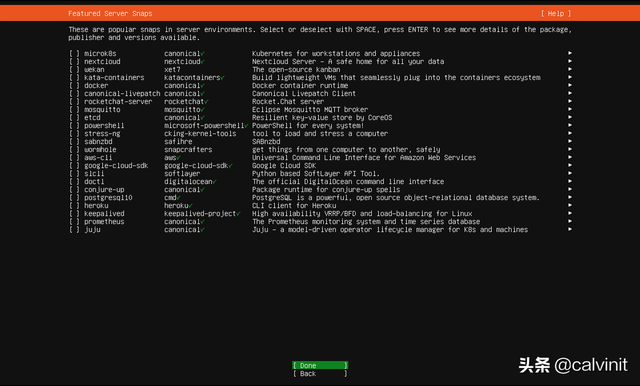Toggle the rocketchat-server checkbox
The height and width of the screenshot is (386, 640).
[x=74, y=102]
